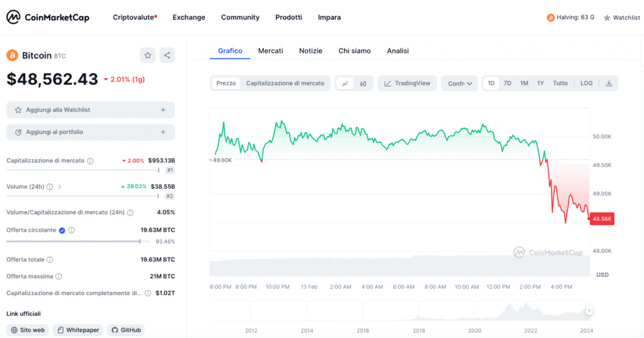Click the #2 volume rank badge
The height and width of the screenshot is (338, 644).
pyautogui.click(x=170, y=196)
